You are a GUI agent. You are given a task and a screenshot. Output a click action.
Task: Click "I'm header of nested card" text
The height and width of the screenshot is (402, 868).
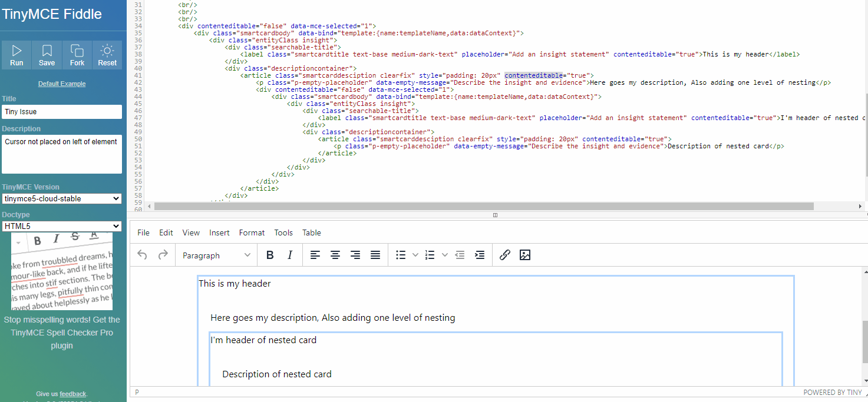tap(263, 340)
